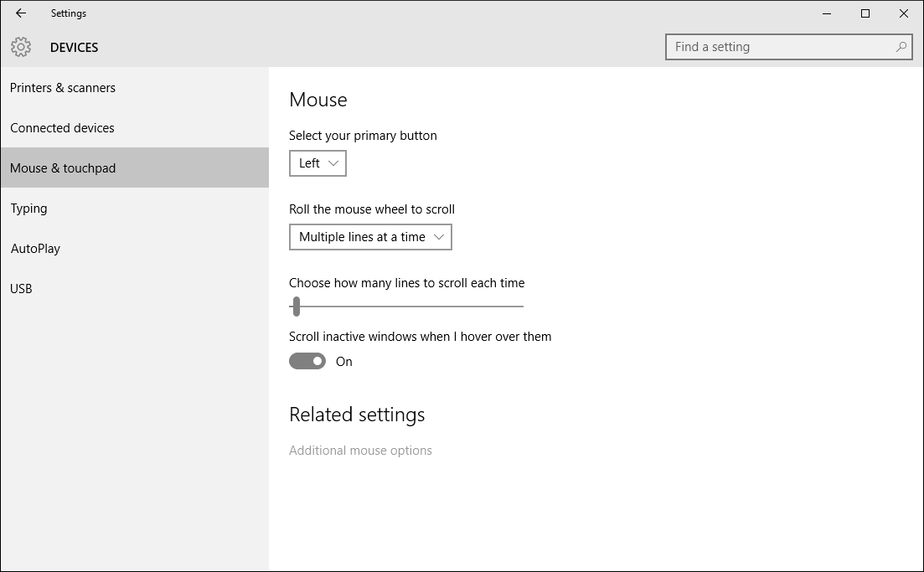
Task: Click the On label beside the toggle
Action: tap(344, 362)
